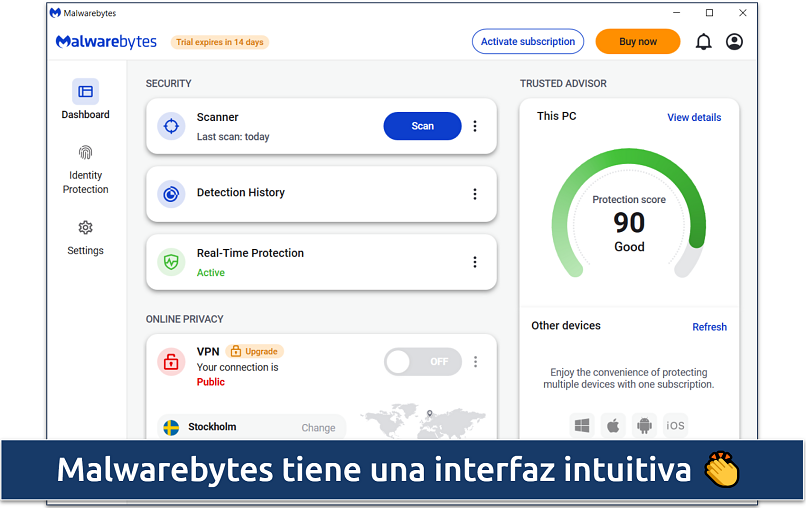Screen dimensions: 806x508
Task: Open the user account profile icon
Action: point(735,42)
